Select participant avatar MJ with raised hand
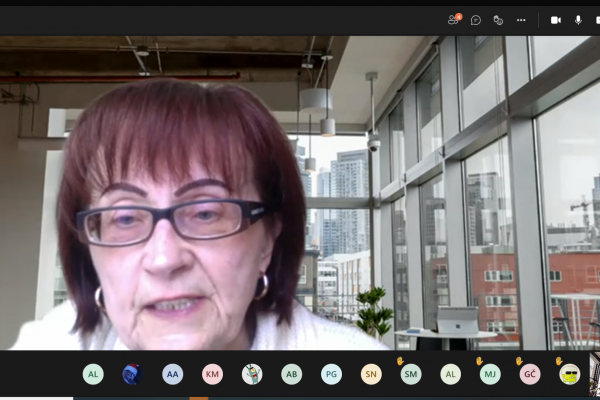 pyautogui.click(x=490, y=374)
